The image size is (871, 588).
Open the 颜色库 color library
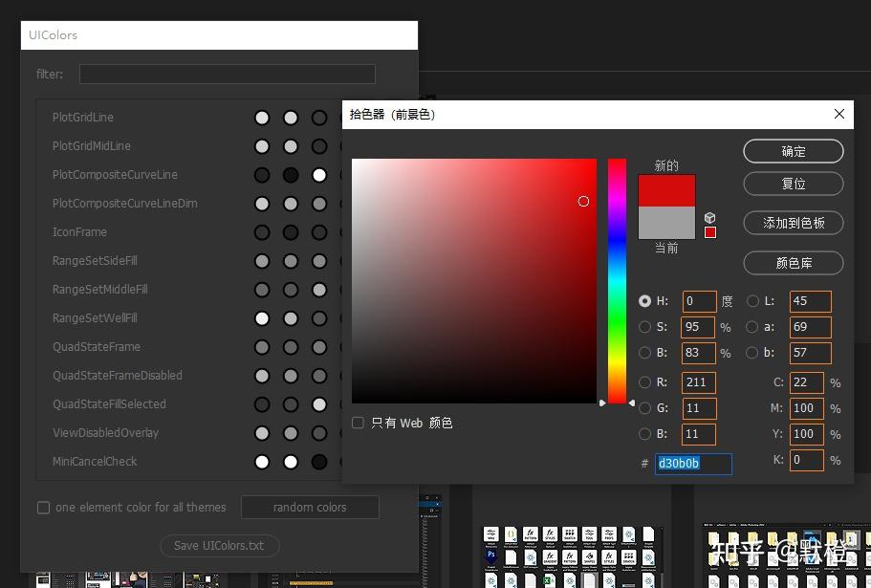click(x=793, y=263)
